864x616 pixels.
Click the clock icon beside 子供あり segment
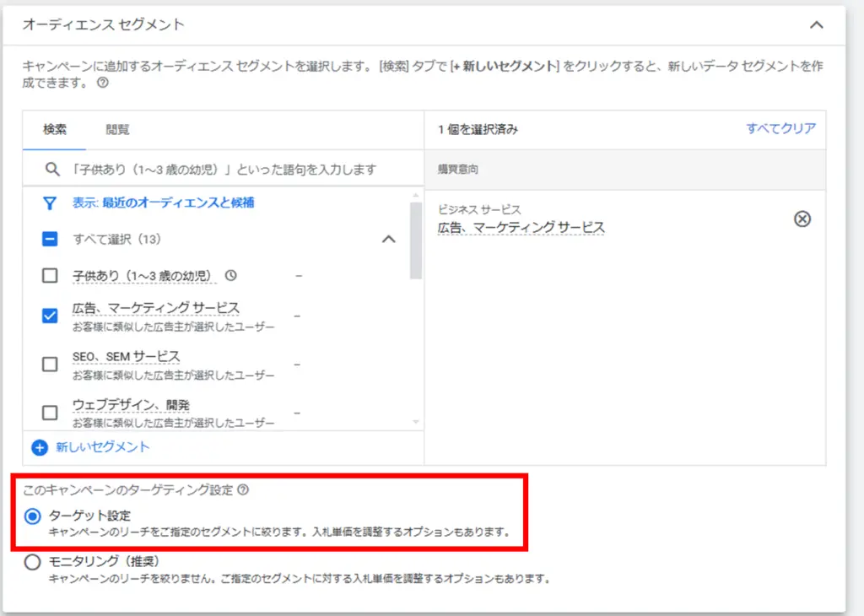pos(231,274)
